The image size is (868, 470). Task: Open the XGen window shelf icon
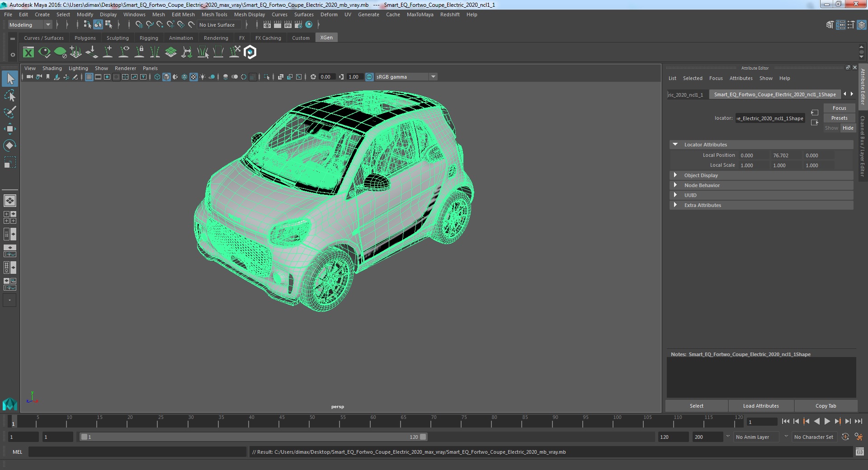(x=28, y=52)
